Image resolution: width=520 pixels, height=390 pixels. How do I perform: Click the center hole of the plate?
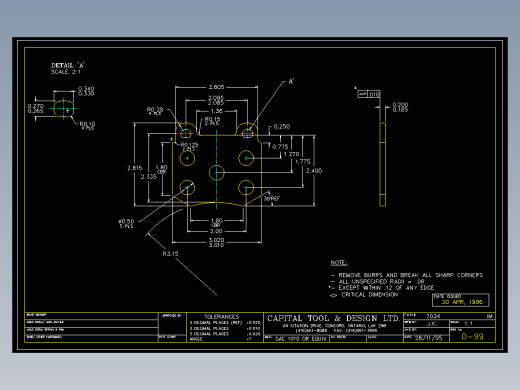coord(217,173)
